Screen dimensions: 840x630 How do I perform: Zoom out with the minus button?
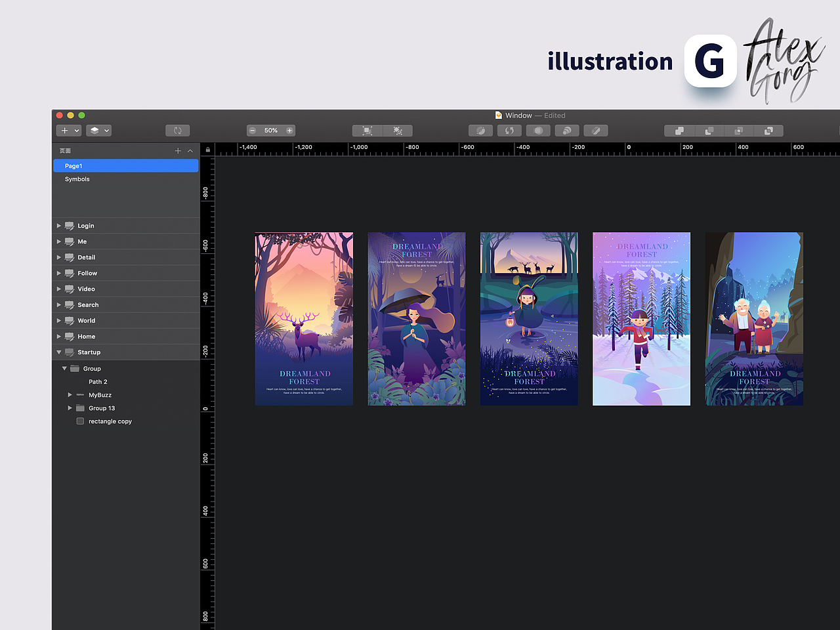(252, 131)
